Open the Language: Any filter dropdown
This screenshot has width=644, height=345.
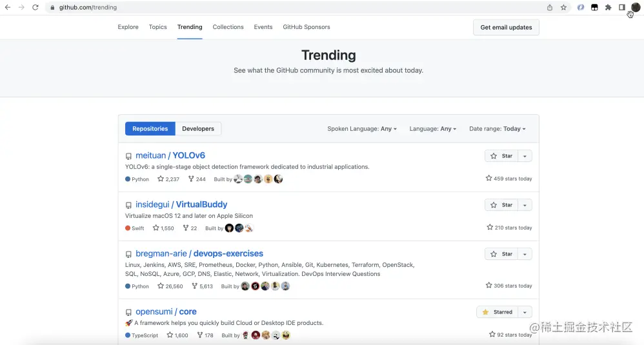[432, 128]
